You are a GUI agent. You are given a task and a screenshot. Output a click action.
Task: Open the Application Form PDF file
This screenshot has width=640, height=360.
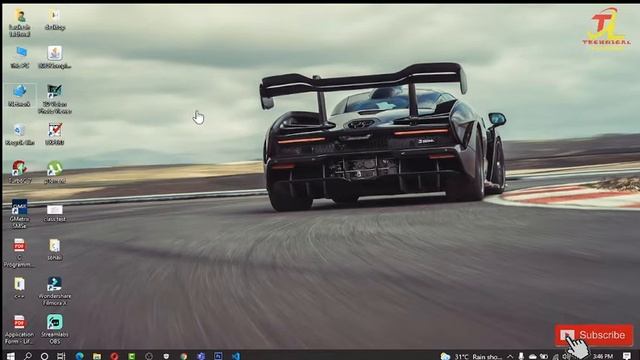point(19,329)
